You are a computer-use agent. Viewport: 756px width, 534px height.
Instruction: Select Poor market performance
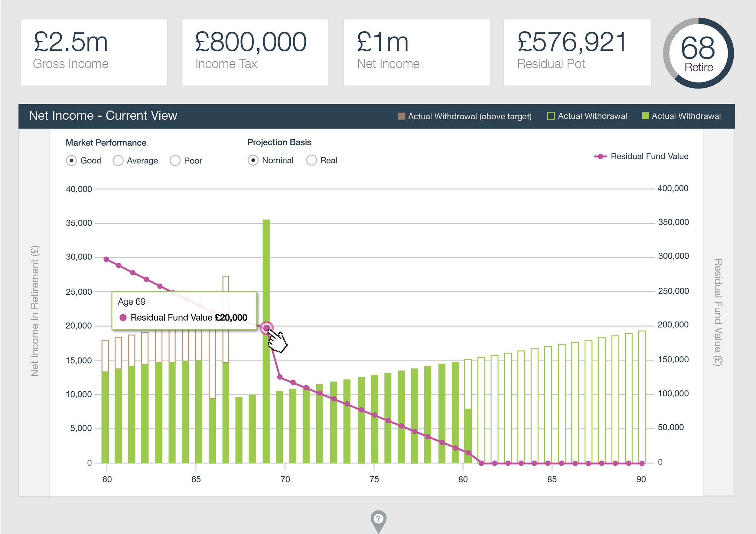pos(175,160)
